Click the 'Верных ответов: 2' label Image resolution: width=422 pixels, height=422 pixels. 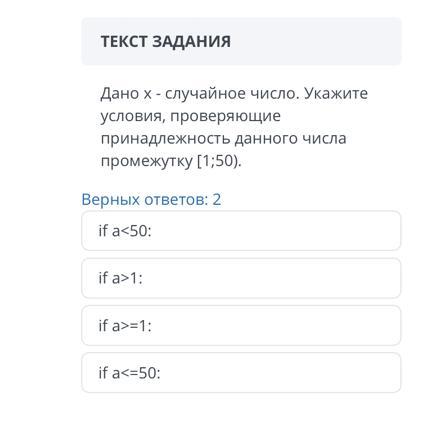pos(151,199)
